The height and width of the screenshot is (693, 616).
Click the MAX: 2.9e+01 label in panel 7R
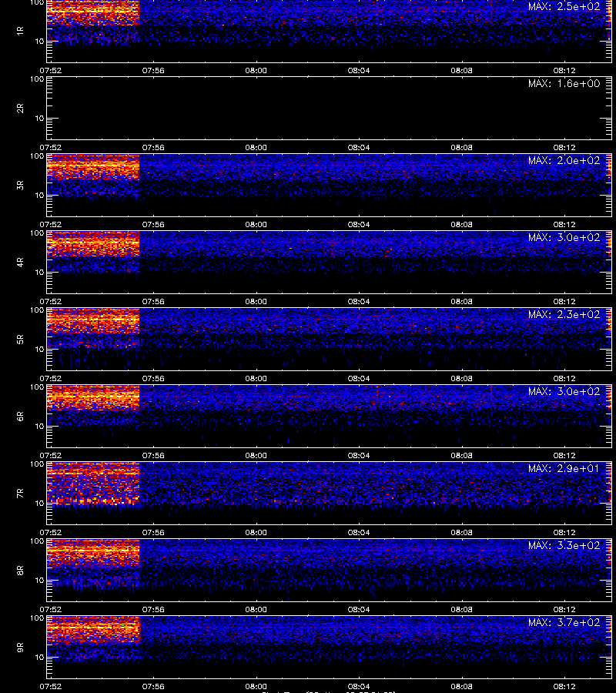[x=564, y=468]
